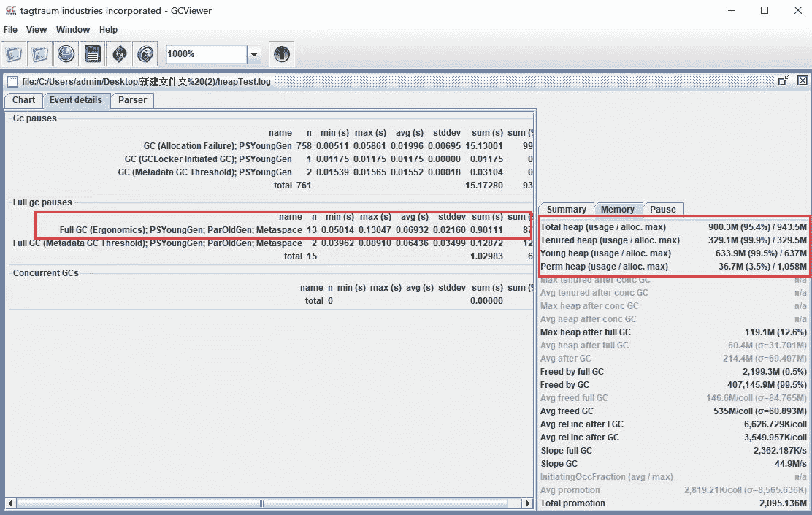Click the horizontal scrollbar right arrow

(528, 503)
